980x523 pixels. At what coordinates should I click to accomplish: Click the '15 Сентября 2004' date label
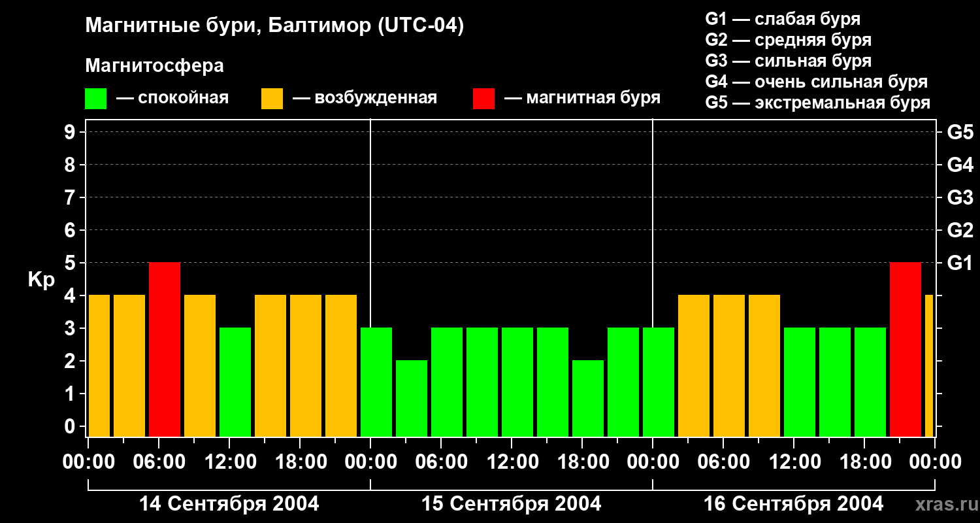pos(512,504)
